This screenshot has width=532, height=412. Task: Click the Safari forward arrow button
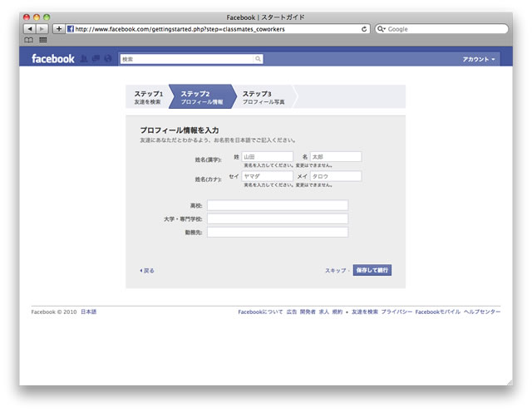[x=42, y=29]
